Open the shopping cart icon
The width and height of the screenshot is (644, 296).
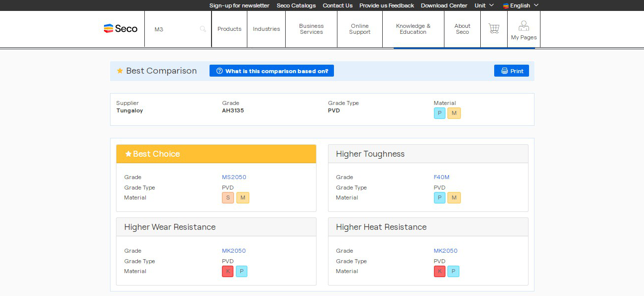click(494, 29)
